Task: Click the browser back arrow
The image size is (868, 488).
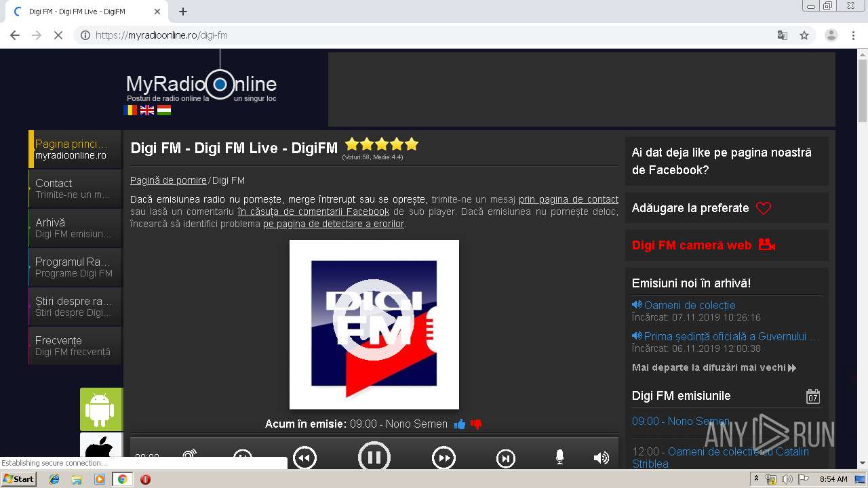Action: (15, 35)
